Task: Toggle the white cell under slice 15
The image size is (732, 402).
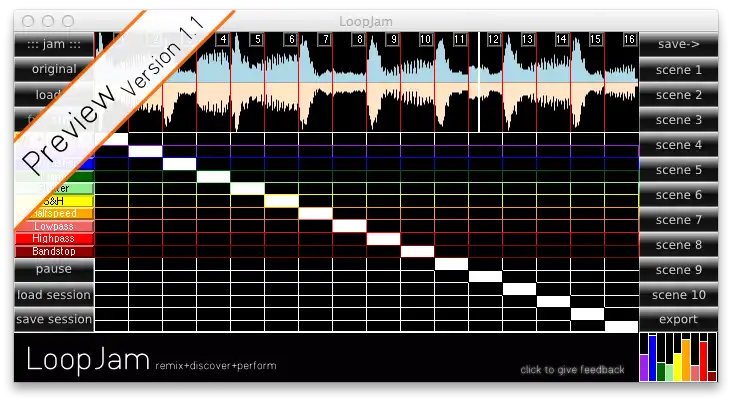Action: (x=588, y=314)
